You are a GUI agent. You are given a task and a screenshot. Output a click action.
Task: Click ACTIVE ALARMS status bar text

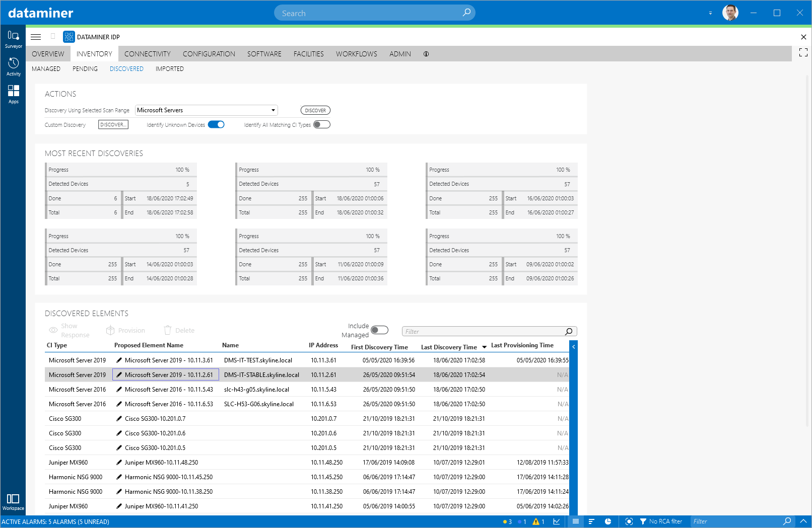(55, 522)
